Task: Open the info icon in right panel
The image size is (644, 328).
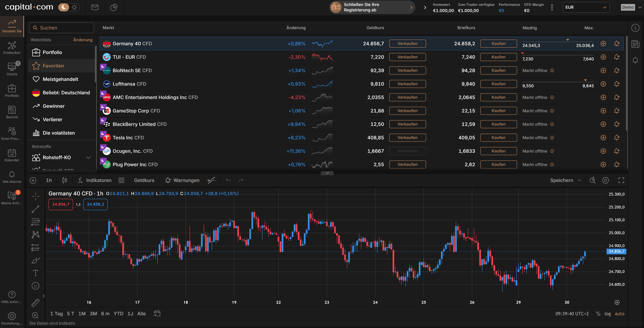Action: click(x=635, y=28)
